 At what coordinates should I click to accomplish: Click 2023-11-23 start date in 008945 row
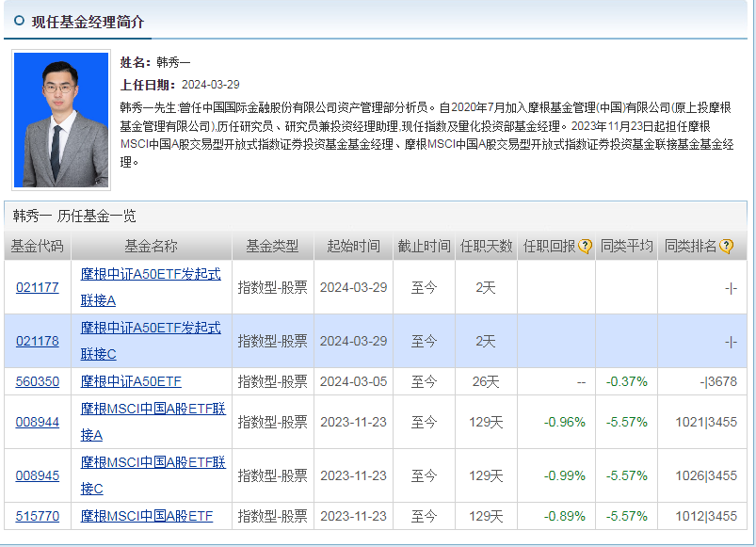[353, 475]
